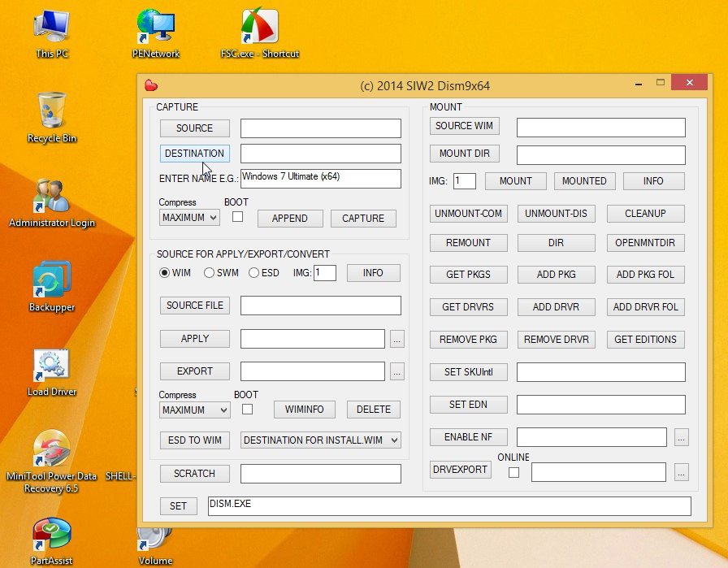Screen dimensions: 728x568
Task: Click the capture SOURCE button
Action: click(194, 128)
